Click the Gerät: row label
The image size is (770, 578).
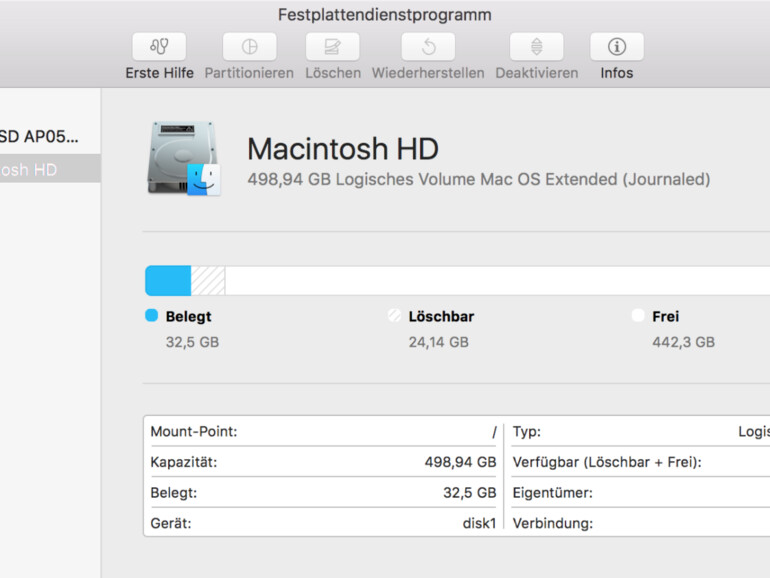click(171, 523)
